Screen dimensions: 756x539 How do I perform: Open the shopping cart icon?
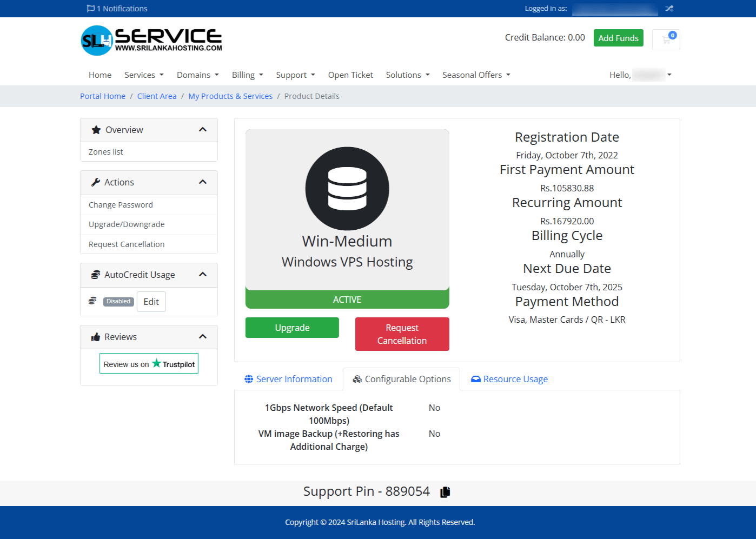coord(666,39)
